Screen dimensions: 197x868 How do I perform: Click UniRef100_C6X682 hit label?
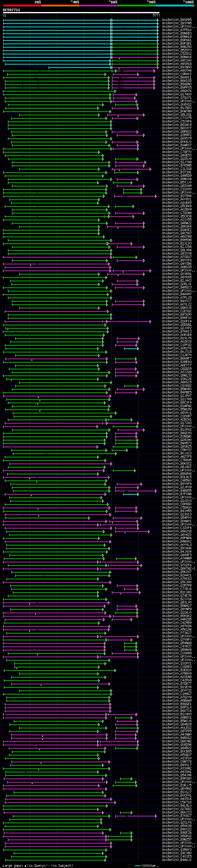(x=177, y=386)
